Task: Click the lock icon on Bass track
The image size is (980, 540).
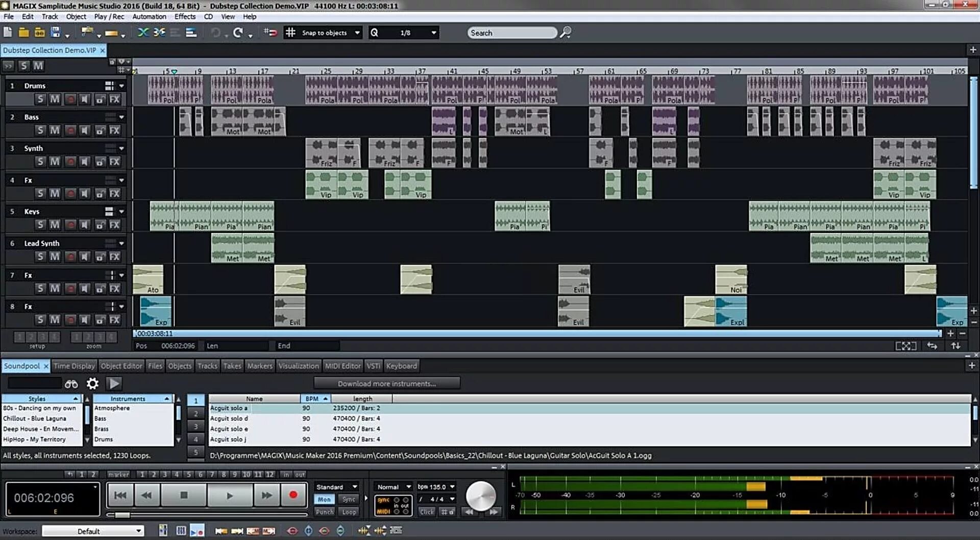Action: pos(100,131)
